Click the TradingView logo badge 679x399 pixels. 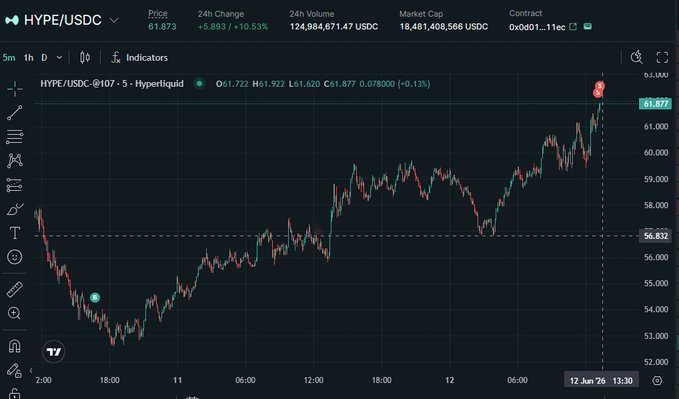click(54, 352)
